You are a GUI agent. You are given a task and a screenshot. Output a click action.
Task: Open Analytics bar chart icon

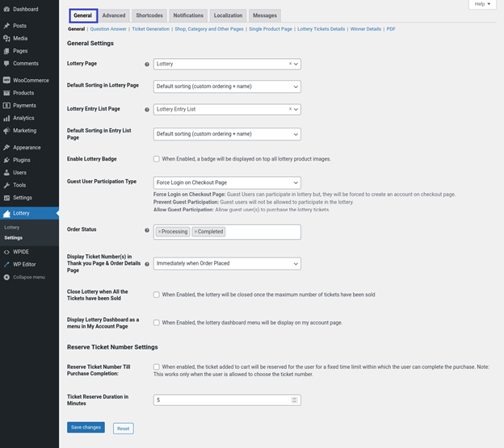click(6, 118)
